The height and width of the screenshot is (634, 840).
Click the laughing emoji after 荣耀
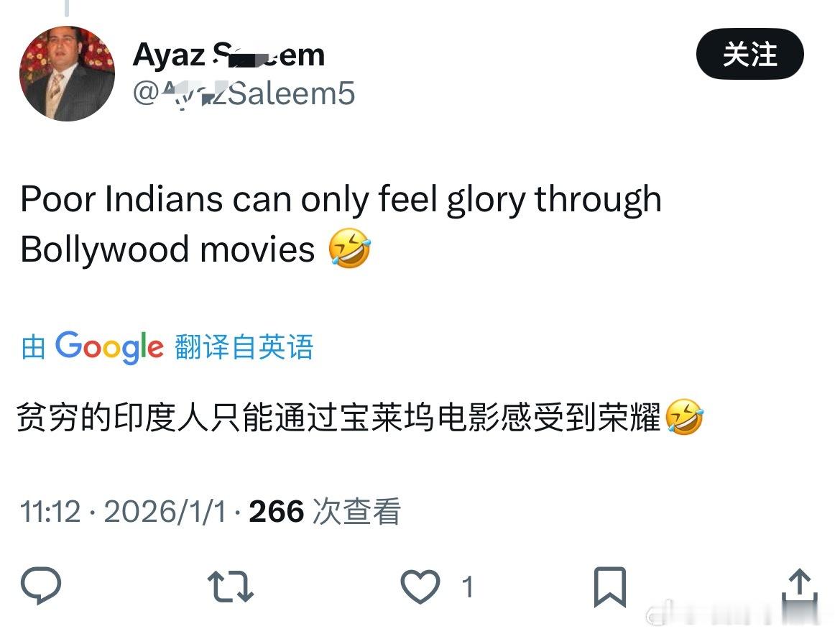tap(685, 417)
